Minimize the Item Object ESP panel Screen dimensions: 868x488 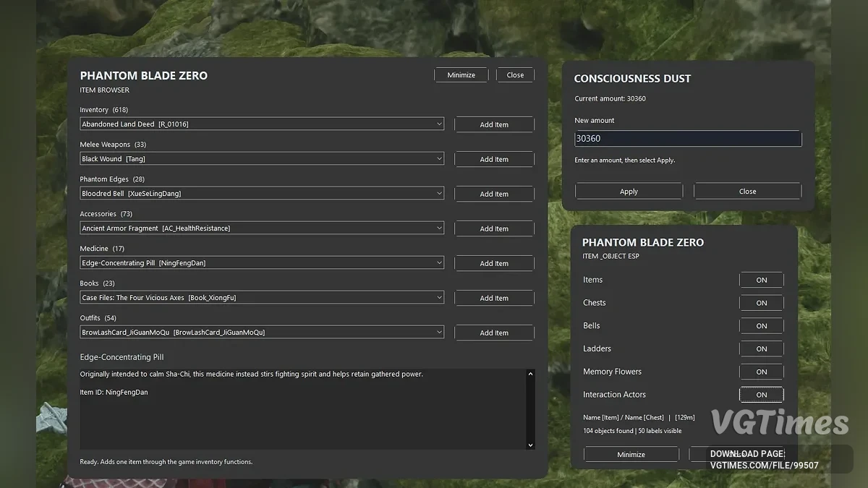click(x=631, y=454)
